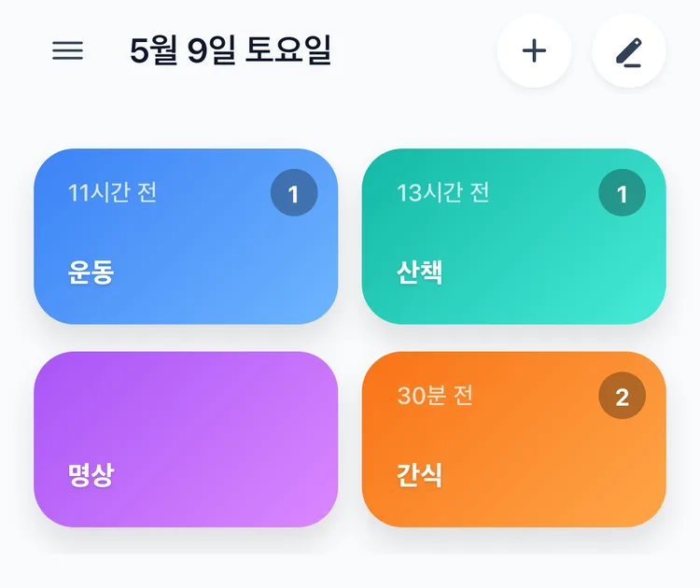Select the 13시간 전 timestamp
Image resolution: width=700 pixels, height=588 pixels.
[442, 193]
